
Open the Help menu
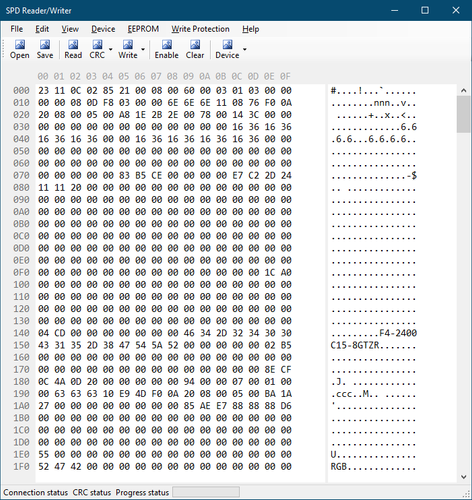coord(251,29)
